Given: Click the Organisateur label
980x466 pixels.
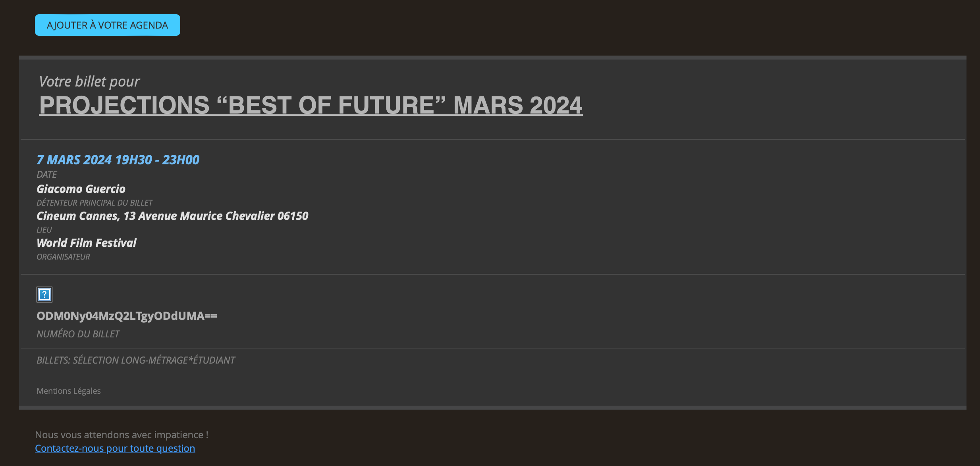Looking at the screenshot, I should coord(64,257).
